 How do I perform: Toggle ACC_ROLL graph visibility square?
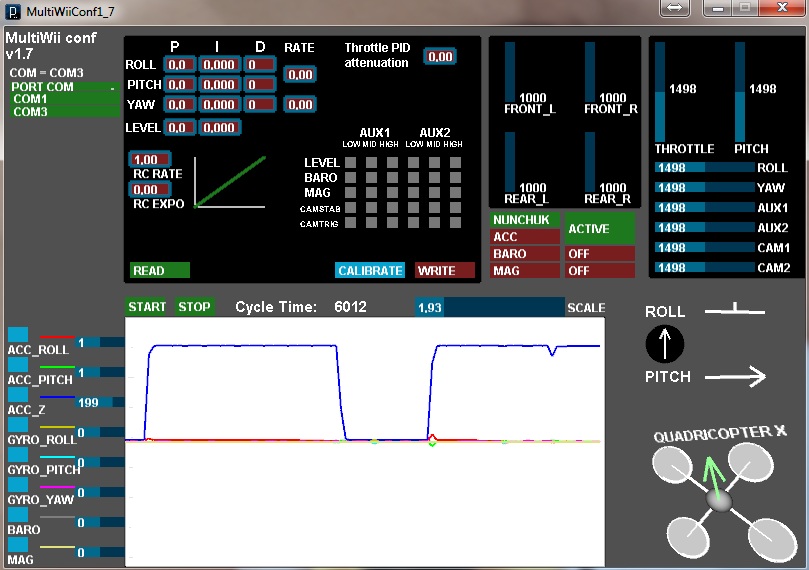point(18,334)
